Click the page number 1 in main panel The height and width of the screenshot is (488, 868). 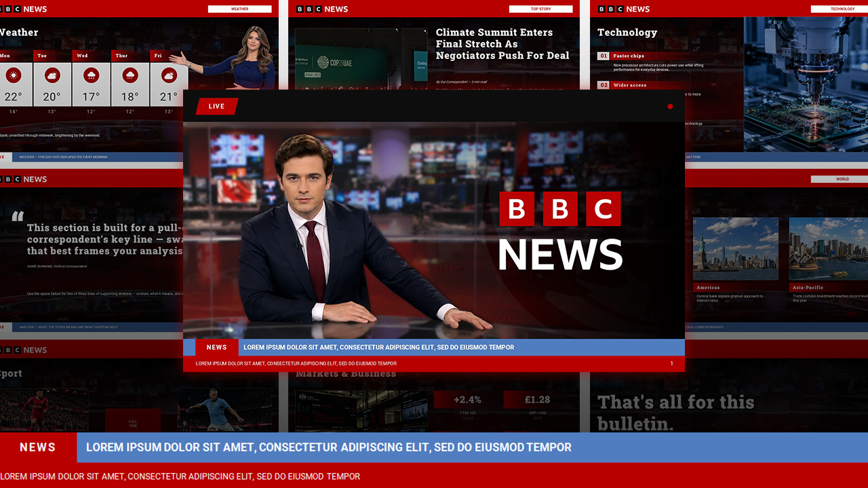[x=672, y=363]
